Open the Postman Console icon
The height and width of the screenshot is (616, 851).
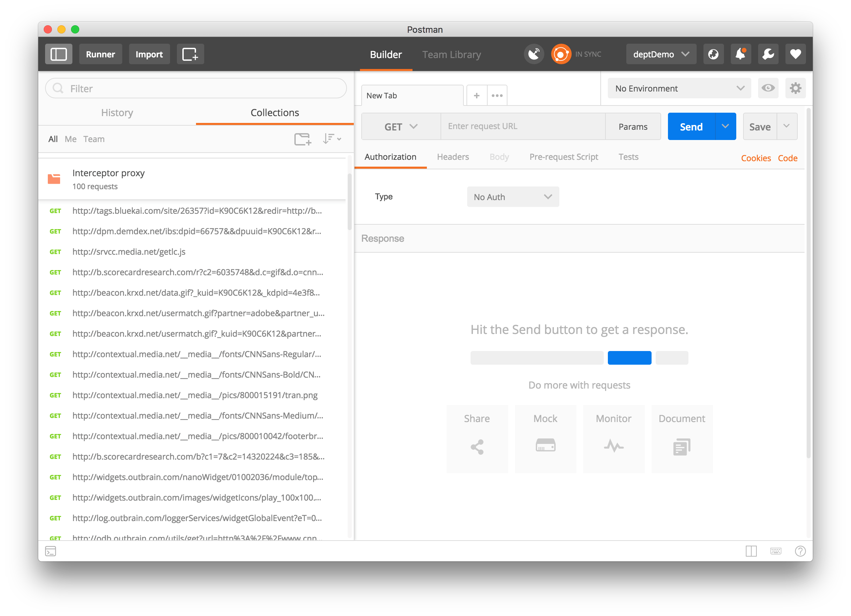[51, 551]
